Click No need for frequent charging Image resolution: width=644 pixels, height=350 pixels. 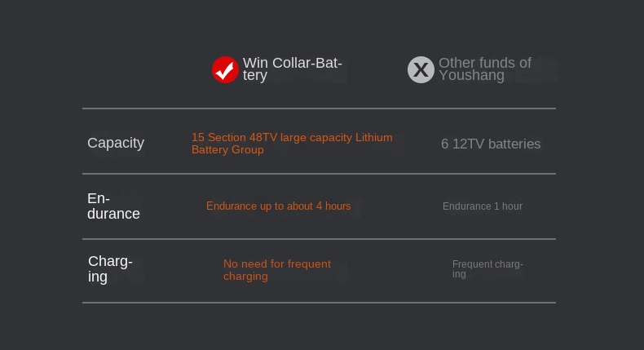[x=277, y=270]
